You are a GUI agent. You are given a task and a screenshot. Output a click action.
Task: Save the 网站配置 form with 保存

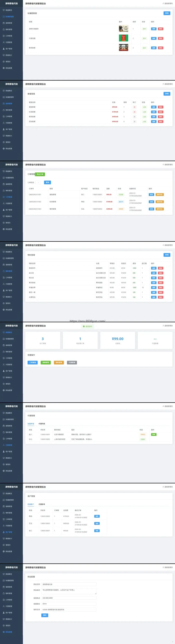[x=45, y=615]
